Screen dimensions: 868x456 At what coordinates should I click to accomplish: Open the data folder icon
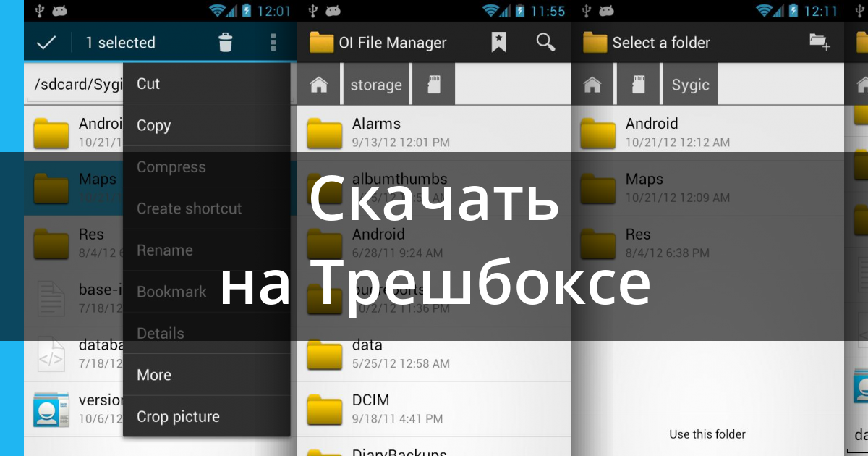click(x=324, y=354)
